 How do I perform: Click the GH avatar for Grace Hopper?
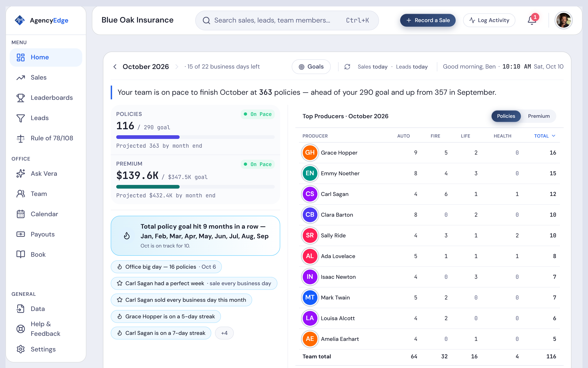coord(310,153)
